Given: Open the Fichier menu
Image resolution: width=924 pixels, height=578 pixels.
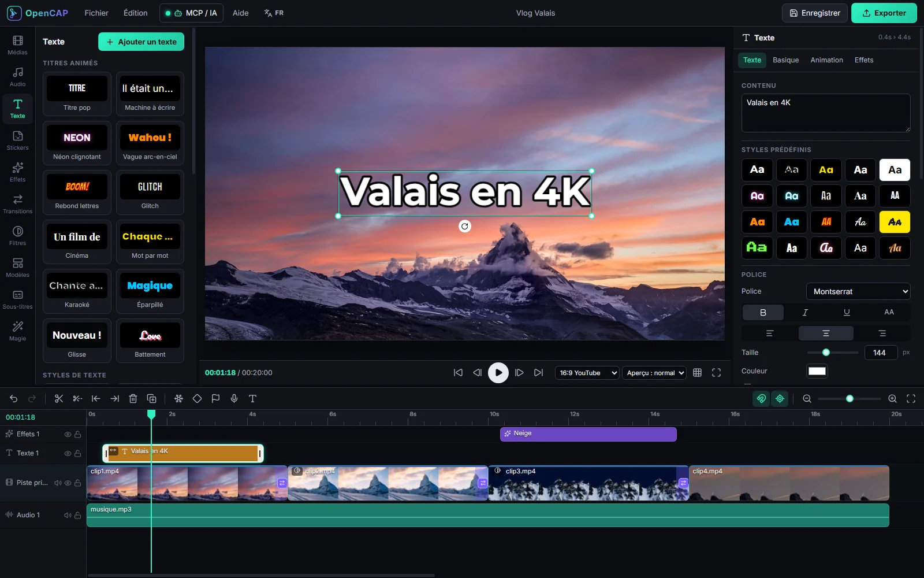Looking at the screenshot, I should click(96, 13).
